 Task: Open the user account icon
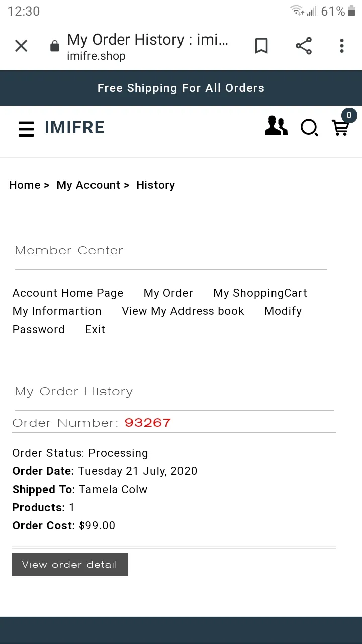coord(276,126)
